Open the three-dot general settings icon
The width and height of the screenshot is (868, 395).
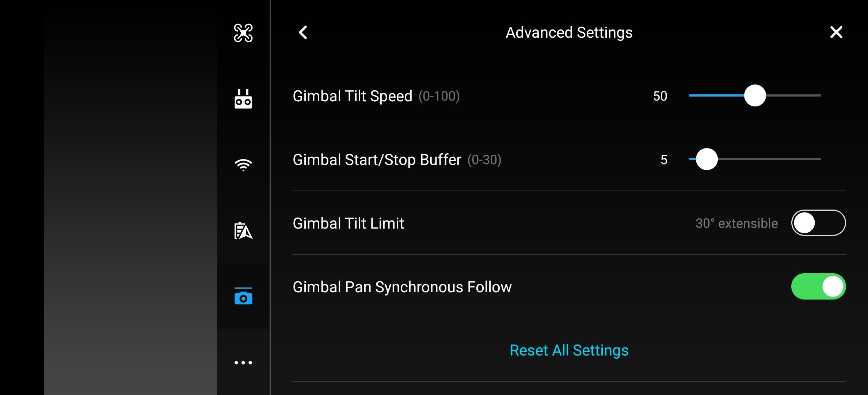point(243,362)
